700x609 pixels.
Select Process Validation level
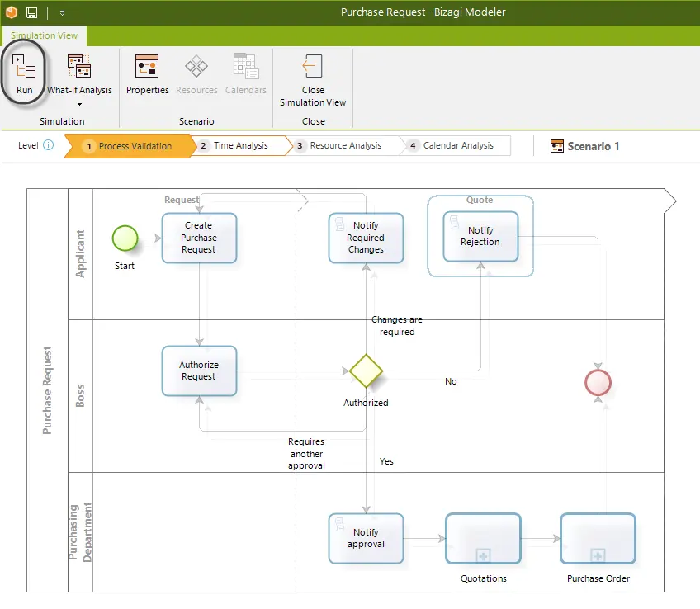coord(129,146)
